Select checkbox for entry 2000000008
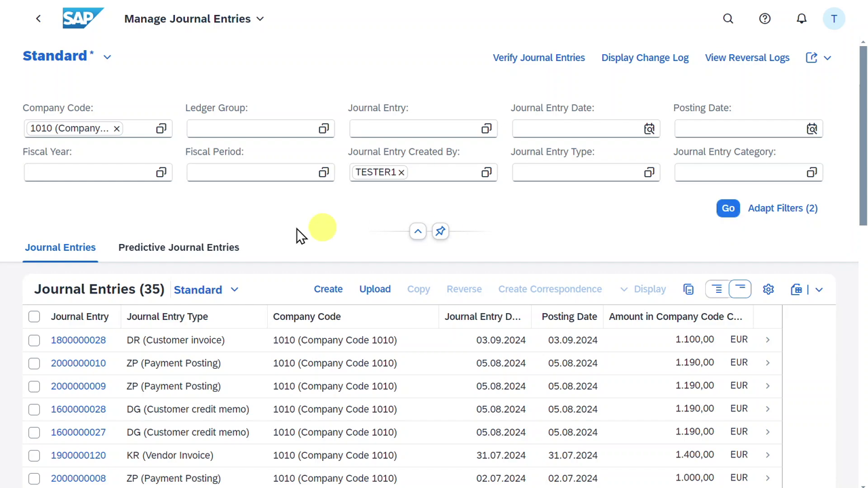 tap(34, 479)
